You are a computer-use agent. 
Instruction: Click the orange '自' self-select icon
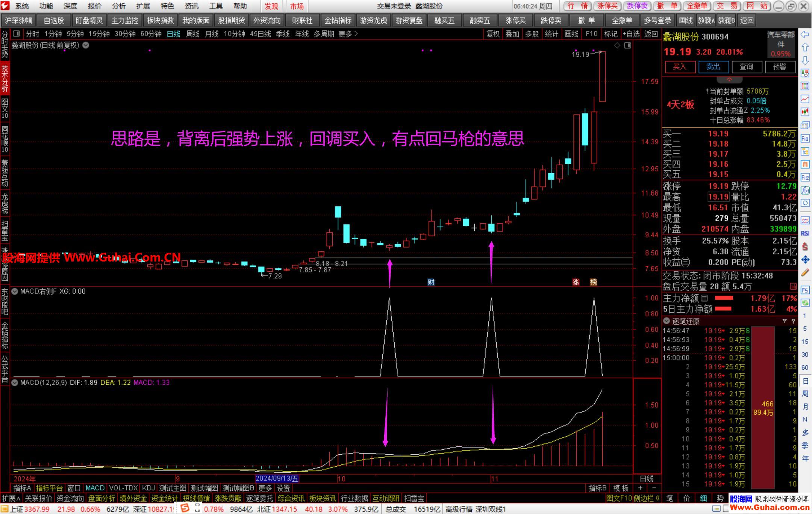pos(805,164)
